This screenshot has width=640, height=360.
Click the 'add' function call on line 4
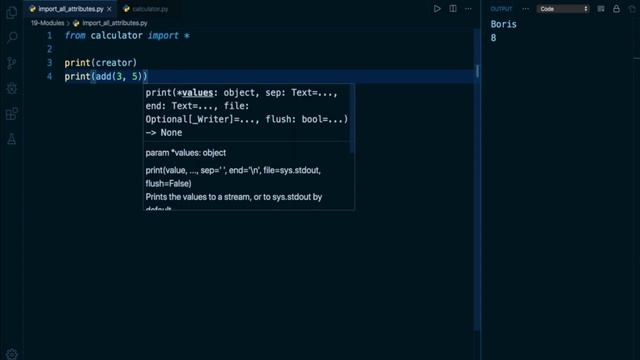point(103,76)
